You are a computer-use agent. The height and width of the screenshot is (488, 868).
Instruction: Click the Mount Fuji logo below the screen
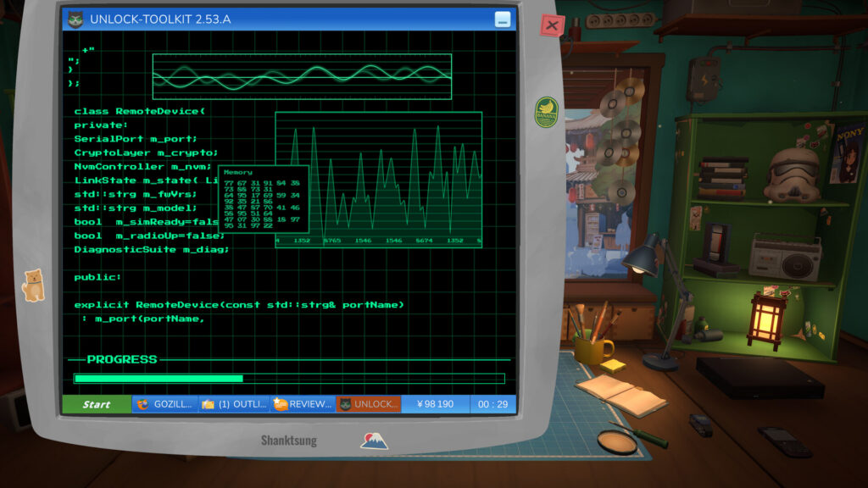(x=374, y=441)
